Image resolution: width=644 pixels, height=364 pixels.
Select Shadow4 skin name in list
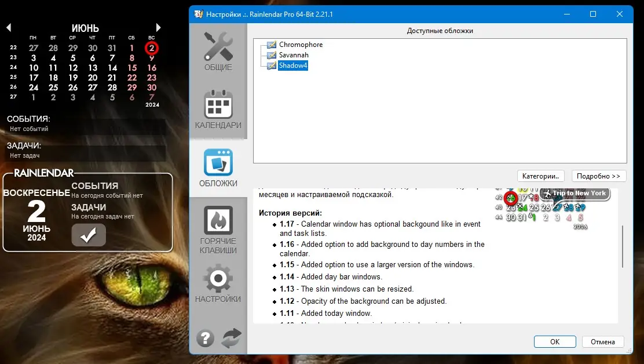click(x=293, y=65)
